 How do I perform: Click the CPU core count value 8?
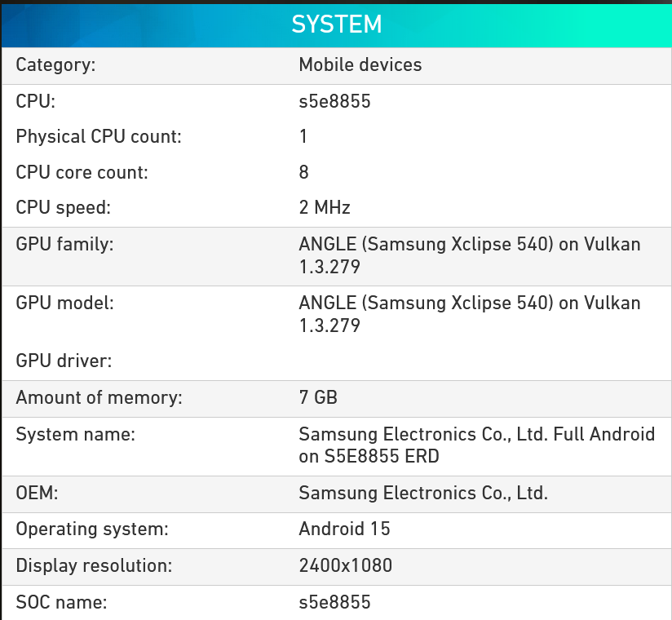[x=304, y=172]
